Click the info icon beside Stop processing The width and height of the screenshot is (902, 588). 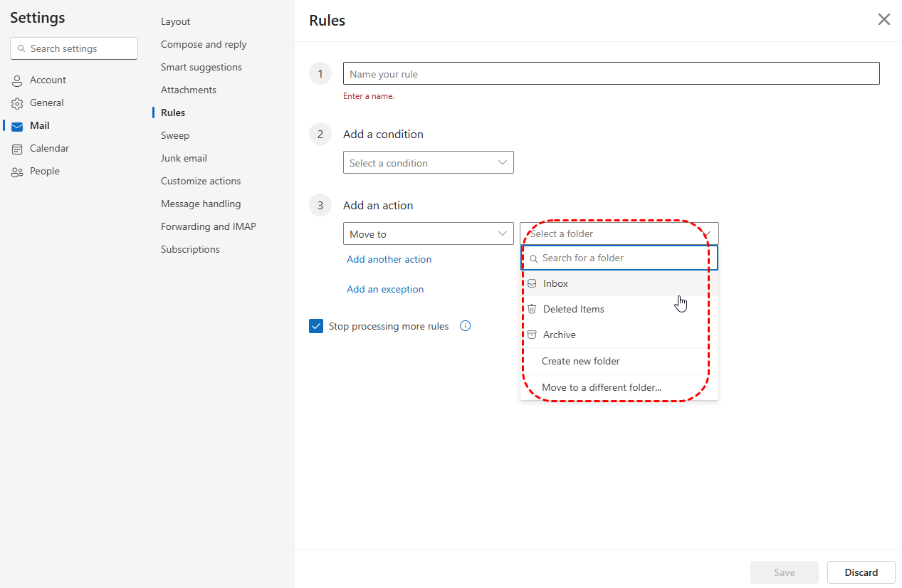pos(466,326)
